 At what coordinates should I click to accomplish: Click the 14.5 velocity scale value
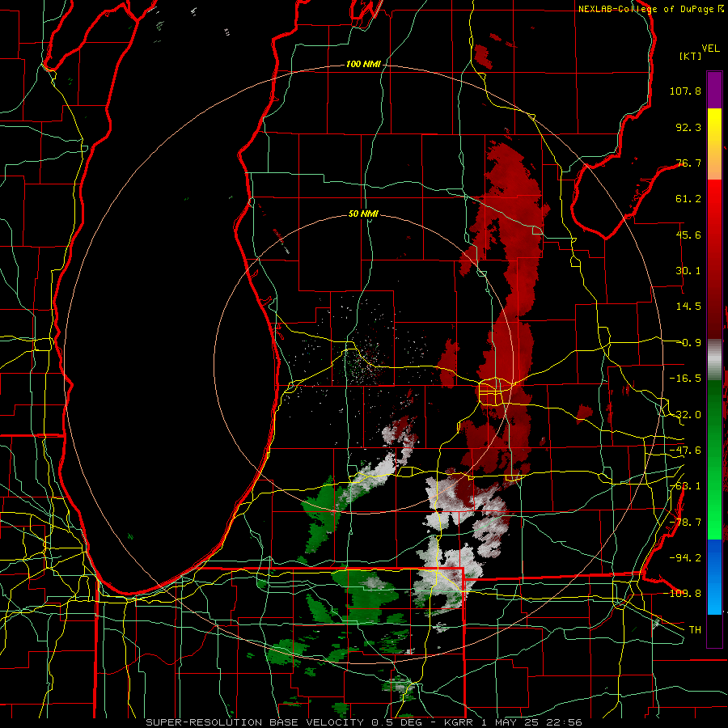688,306
